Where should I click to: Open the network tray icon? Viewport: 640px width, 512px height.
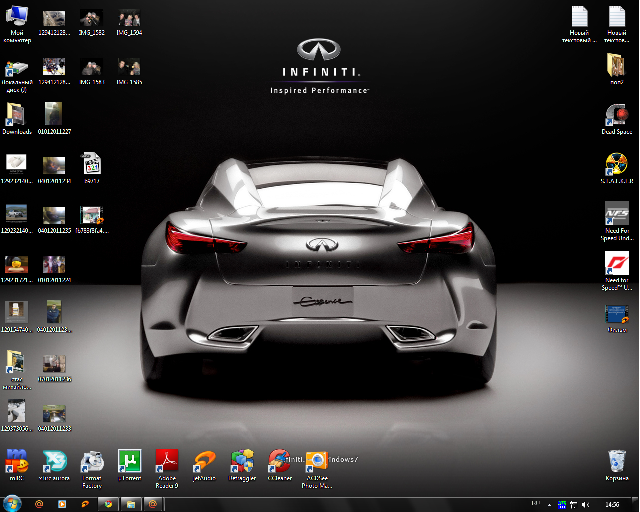point(573,505)
